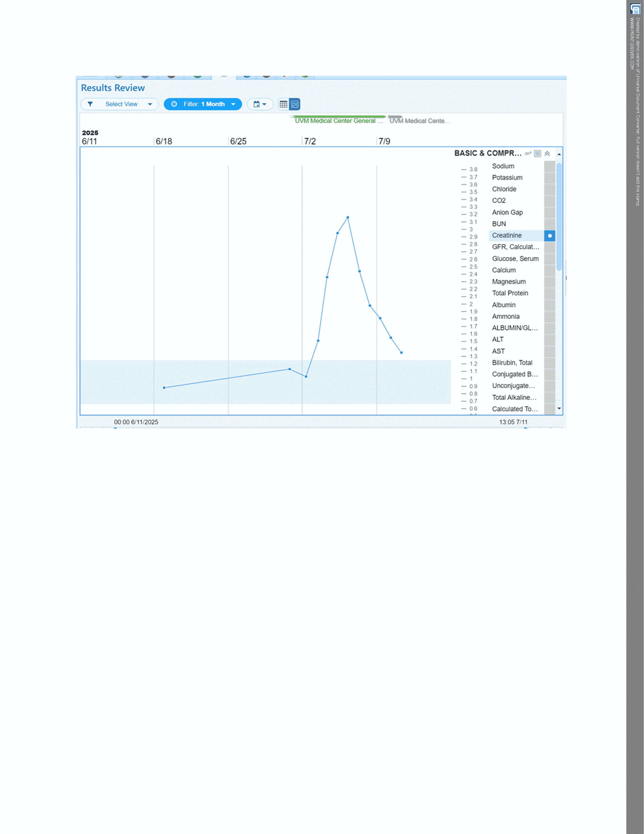The image size is (644, 834).
Task: Toggle Sodium graph selection box
Action: (549, 166)
